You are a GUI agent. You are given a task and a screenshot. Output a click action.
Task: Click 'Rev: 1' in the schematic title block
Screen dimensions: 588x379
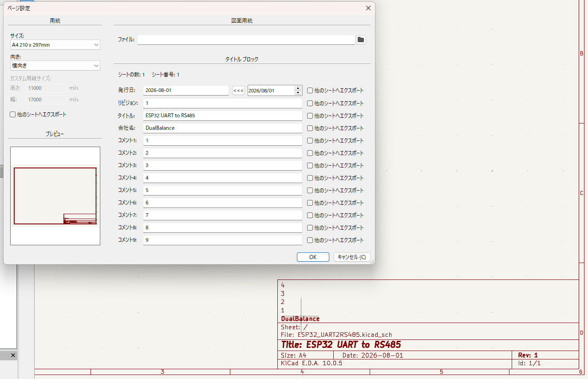tap(528, 355)
